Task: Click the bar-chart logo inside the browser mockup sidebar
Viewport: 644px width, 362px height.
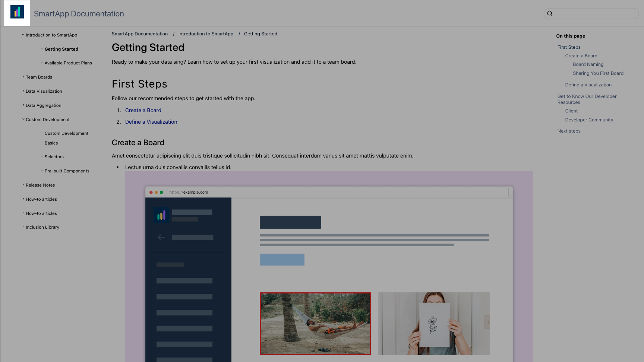Action: click(x=161, y=215)
